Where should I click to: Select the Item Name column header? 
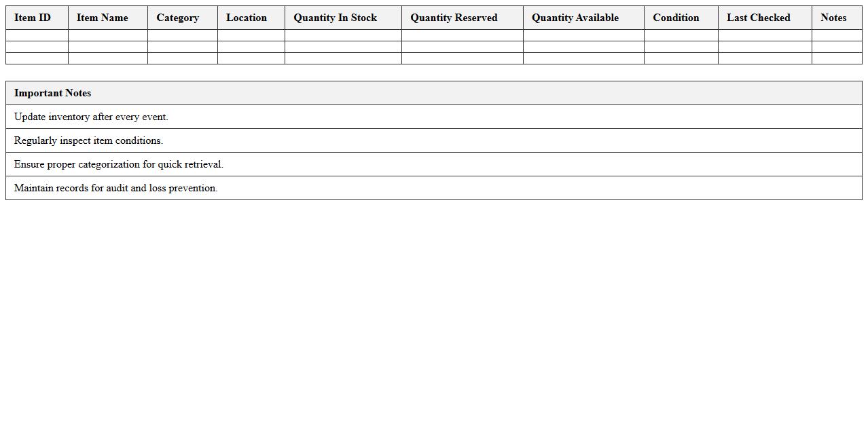coord(103,18)
